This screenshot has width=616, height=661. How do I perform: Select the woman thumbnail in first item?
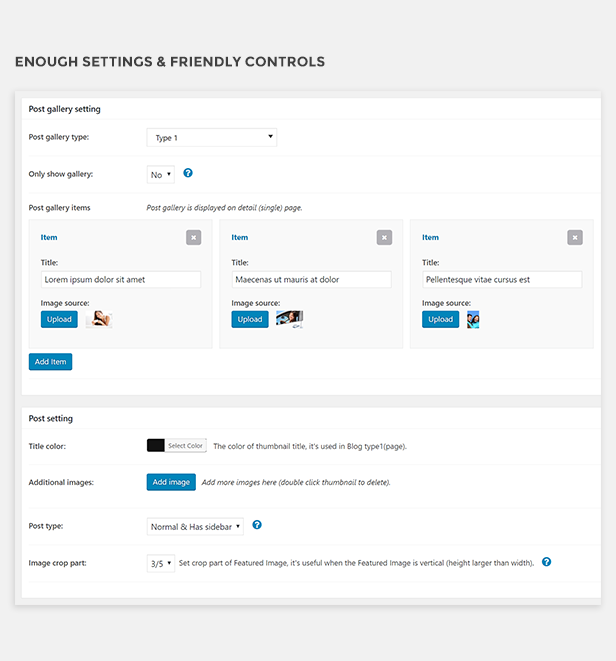pyautogui.click(x=99, y=319)
